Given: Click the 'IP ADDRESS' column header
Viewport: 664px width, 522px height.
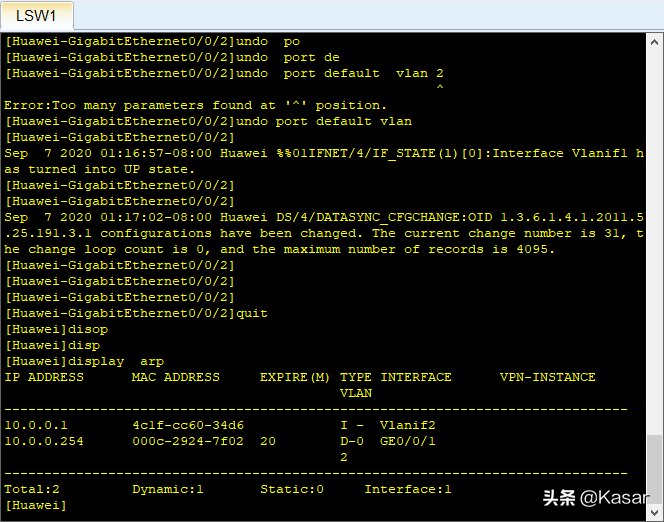Looking at the screenshot, I should pos(44,377).
